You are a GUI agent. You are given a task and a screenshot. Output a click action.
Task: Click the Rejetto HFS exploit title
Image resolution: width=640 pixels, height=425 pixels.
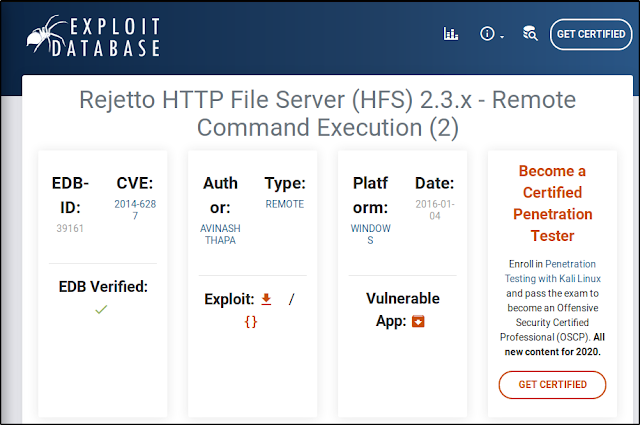pos(326,113)
